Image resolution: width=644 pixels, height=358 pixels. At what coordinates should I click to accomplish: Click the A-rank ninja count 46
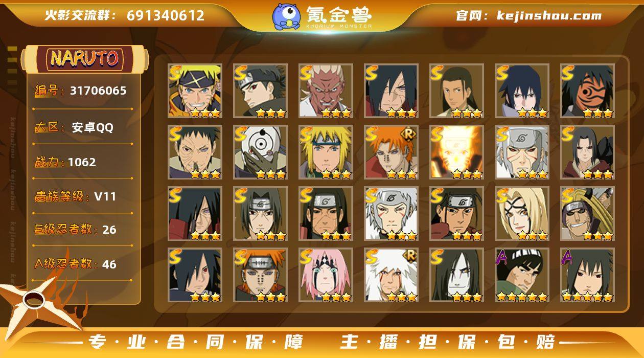point(109,264)
